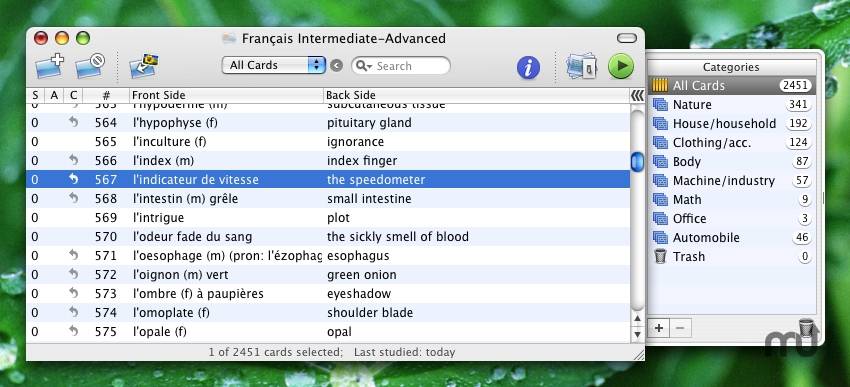The image size is (850, 387).
Task: Click the delete card toolbar icon
Action: click(90, 66)
